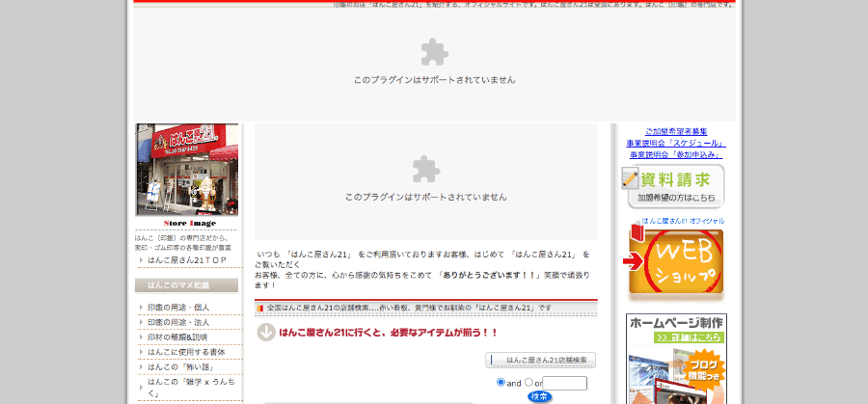
Task: Click the store search text field
Action: (x=565, y=383)
